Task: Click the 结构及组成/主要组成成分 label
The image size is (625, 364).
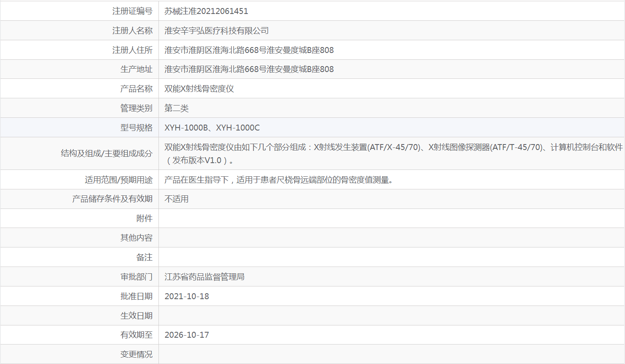Action: click(x=107, y=153)
